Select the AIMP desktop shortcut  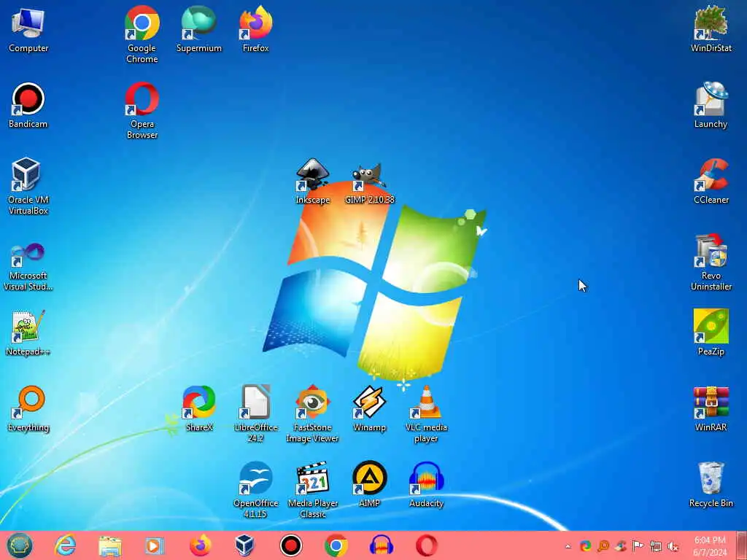(x=370, y=485)
